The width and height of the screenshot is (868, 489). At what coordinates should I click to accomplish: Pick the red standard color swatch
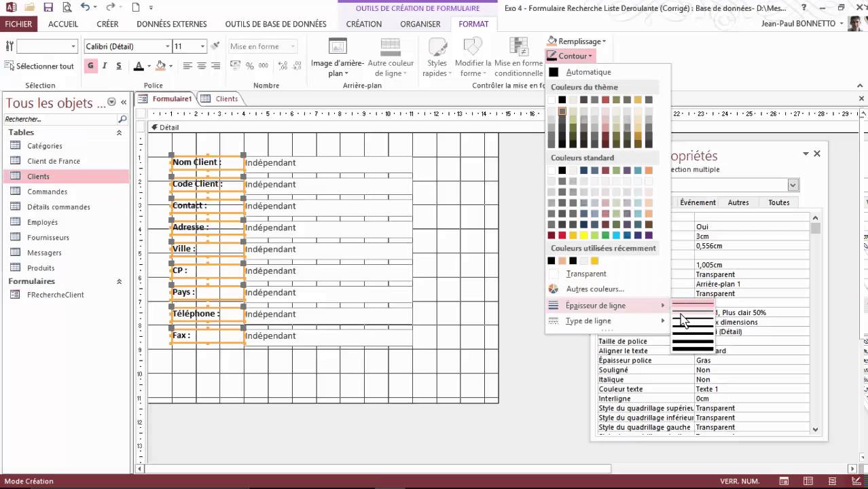pyautogui.click(x=562, y=236)
